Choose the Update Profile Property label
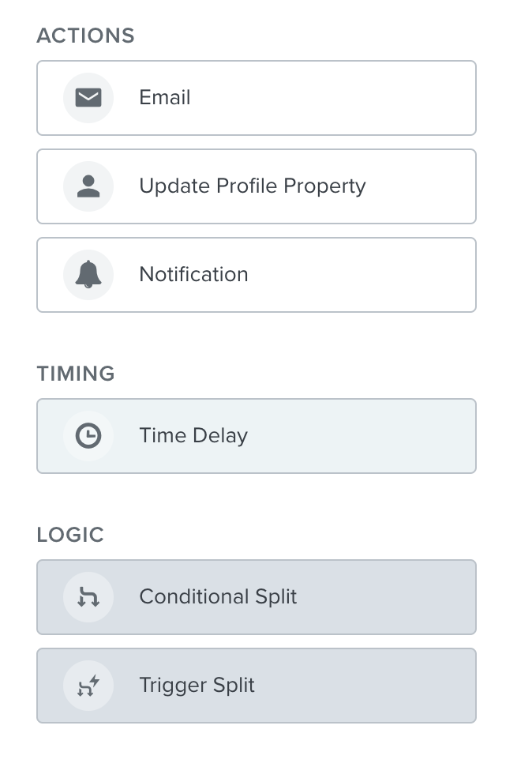The image size is (532, 763). point(253,186)
